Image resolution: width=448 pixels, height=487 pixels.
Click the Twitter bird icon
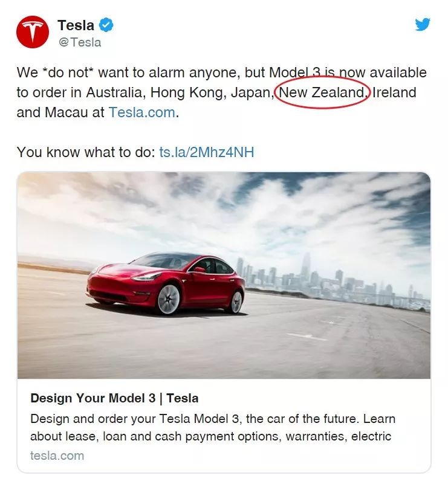tap(423, 25)
